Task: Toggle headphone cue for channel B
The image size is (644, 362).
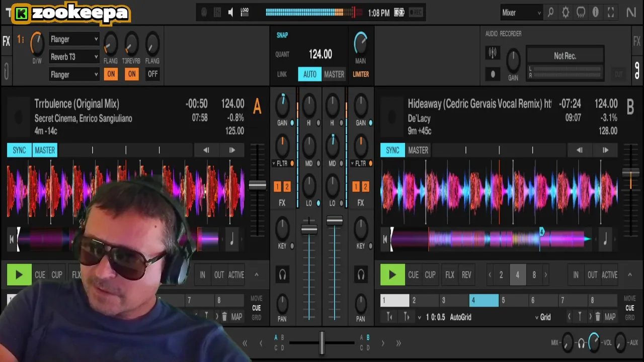Action: click(361, 275)
